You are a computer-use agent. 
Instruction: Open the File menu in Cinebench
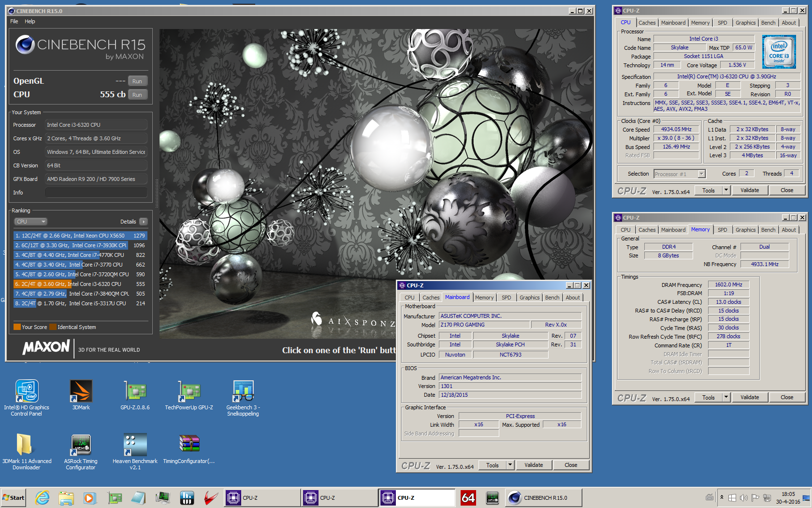click(14, 21)
